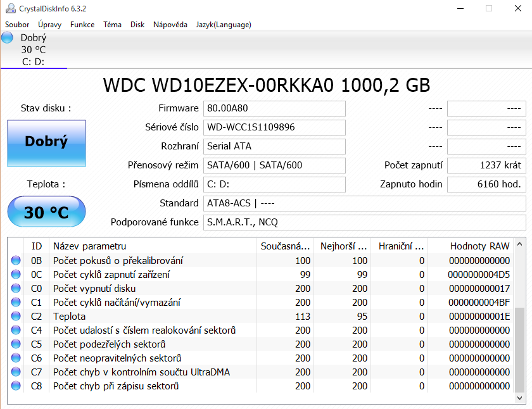Click the Nejhorší... column header

click(x=343, y=246)
